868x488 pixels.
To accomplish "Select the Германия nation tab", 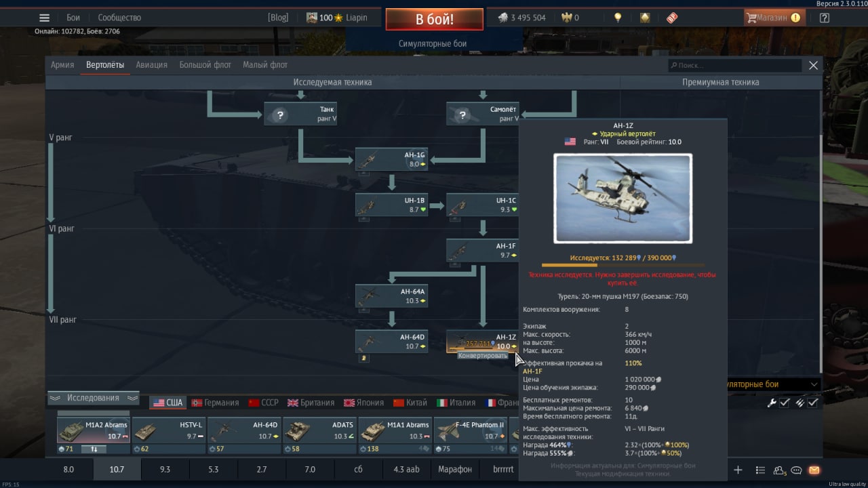I will (x=215, y=403).
